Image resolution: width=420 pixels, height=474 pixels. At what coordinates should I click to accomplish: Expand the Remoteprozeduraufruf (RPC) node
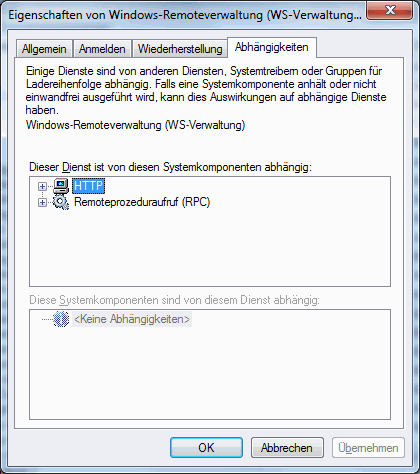[42, 202]
